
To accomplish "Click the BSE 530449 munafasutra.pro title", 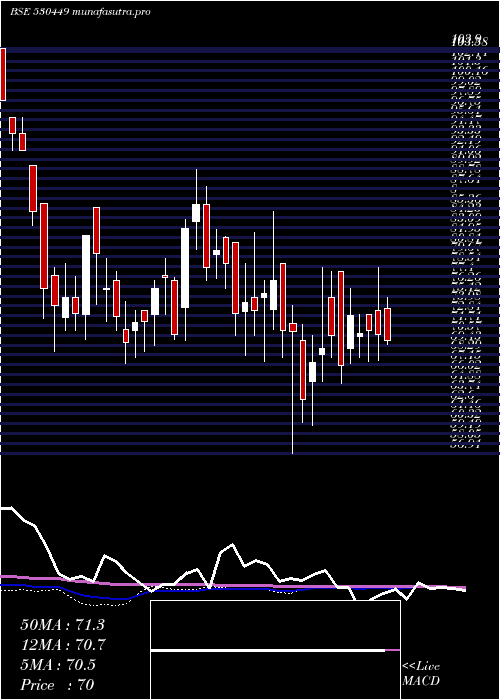I will click(80, 12).
